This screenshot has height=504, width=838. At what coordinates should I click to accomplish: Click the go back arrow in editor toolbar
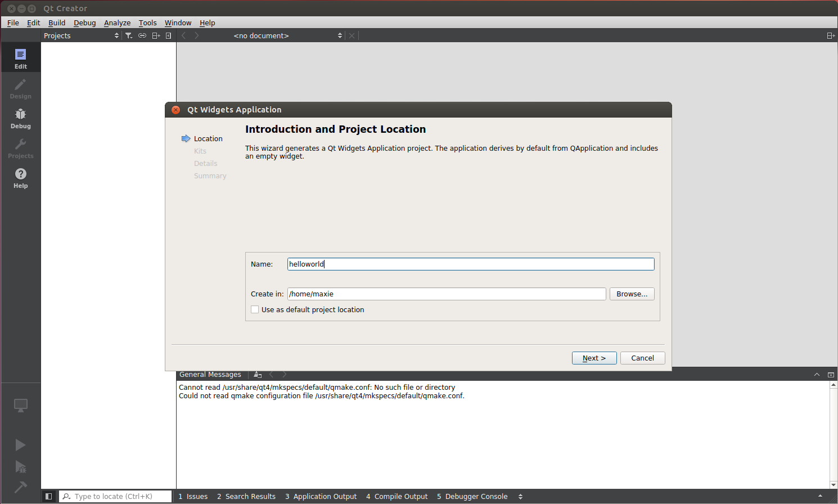(183, 35)
